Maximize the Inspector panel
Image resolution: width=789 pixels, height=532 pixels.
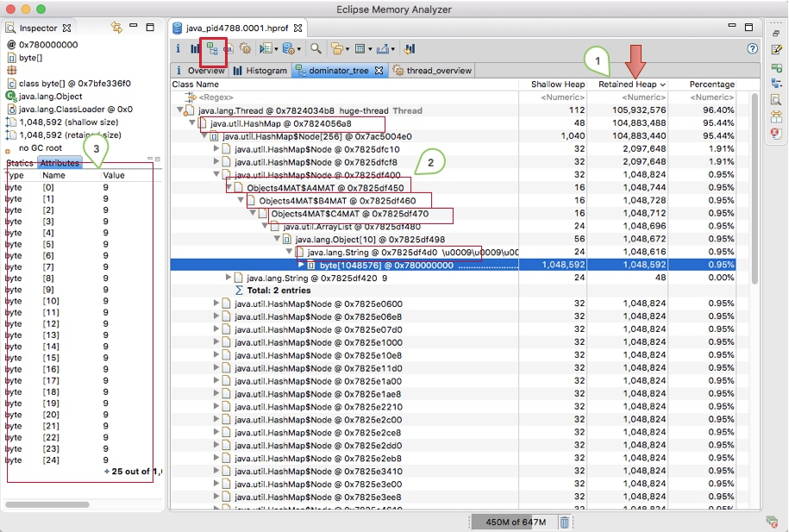[x=150, y=28]
